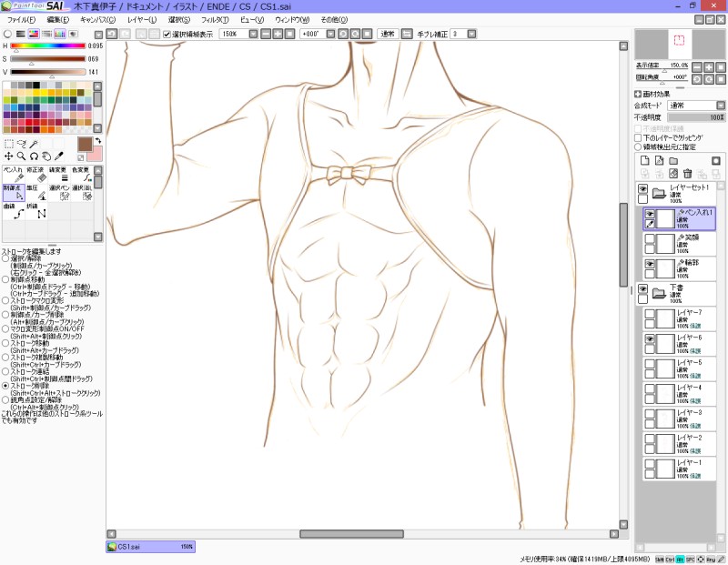Show the 笑顔 layer
This screenshot has width=728, height=565.
pos(650,238)
